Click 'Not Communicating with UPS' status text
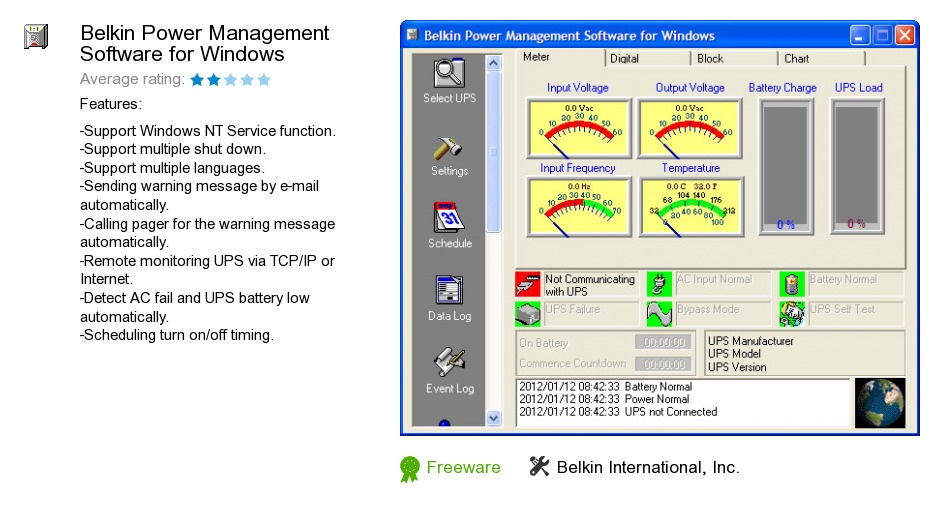 [x=590, y=285]
